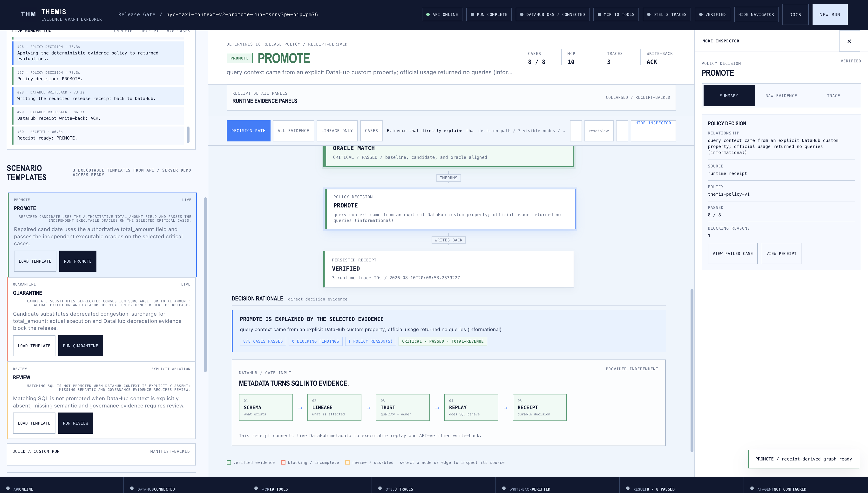Click the QUARANTINE scenario card title

point(27,293)
